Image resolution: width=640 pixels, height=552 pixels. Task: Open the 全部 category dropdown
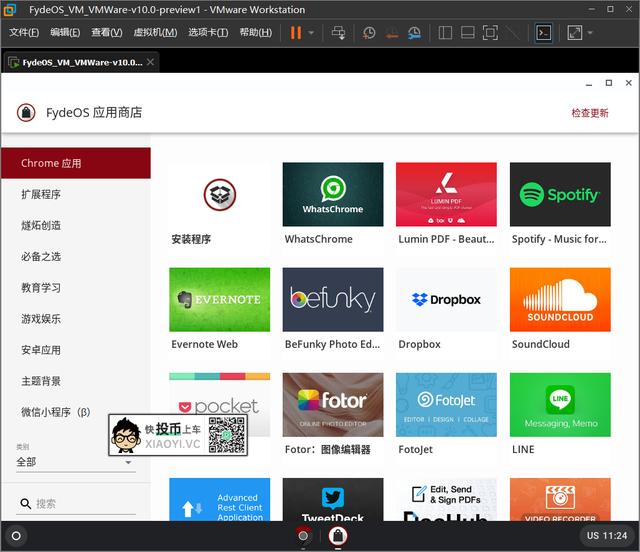click(x=76, y=462)
